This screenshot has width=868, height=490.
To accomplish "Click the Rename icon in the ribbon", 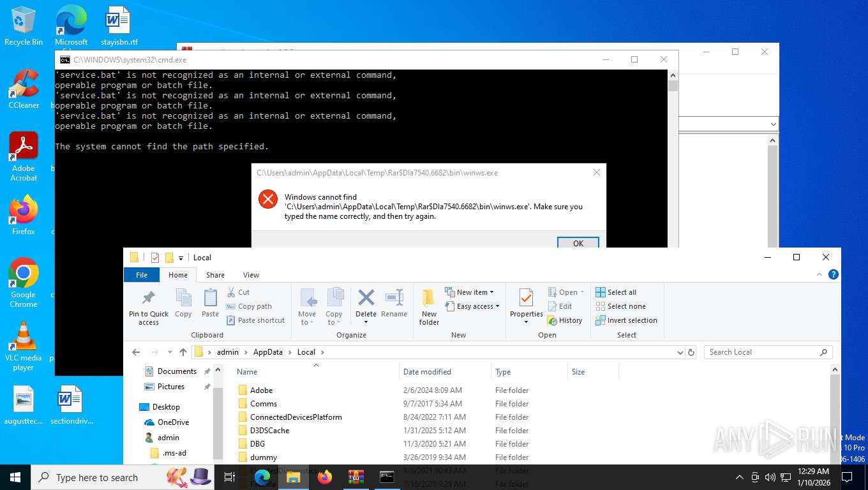I will [394, 303].
